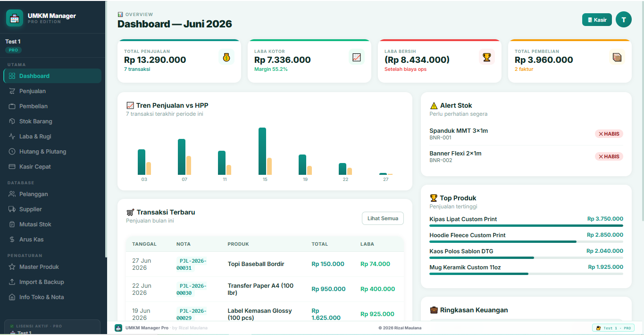The width and height of the screenshot is (644, 335).
Task: Go to Stok Barang page
Action: click(52, 121)
